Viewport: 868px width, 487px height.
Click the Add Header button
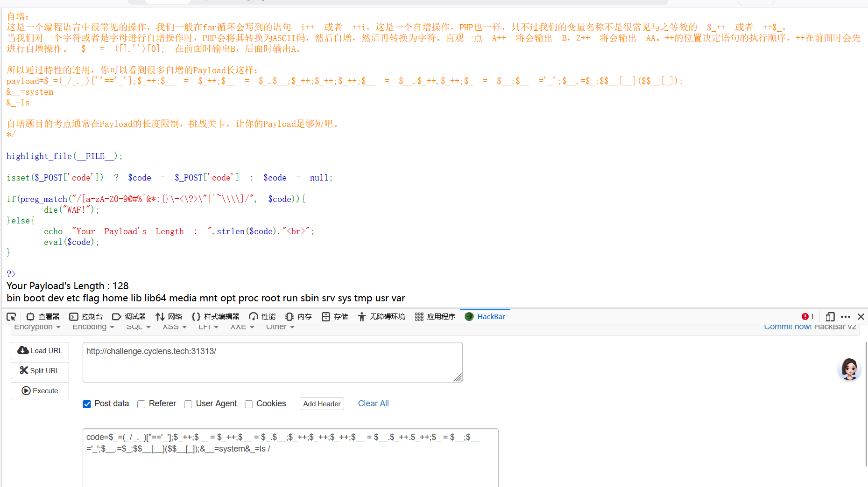(322, 404)
